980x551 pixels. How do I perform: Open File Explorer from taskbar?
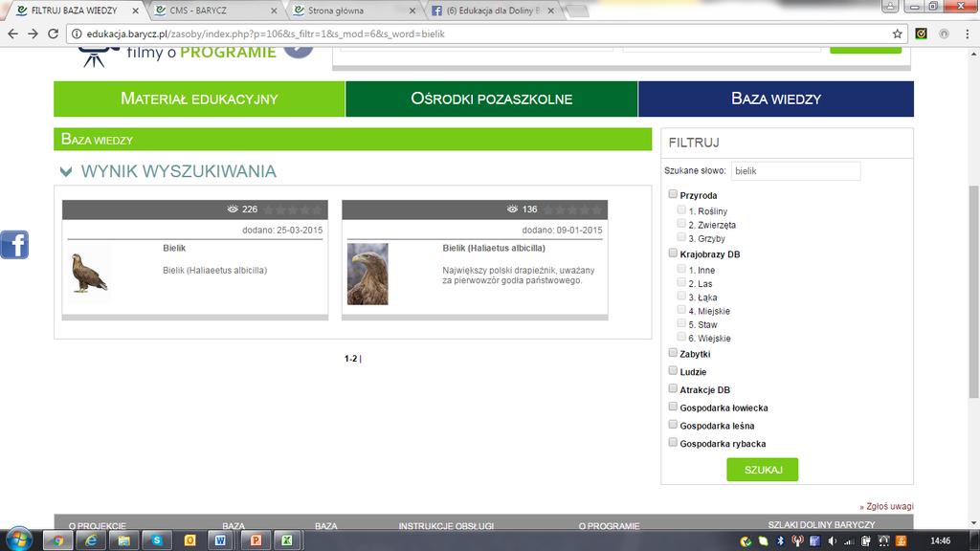123,540
